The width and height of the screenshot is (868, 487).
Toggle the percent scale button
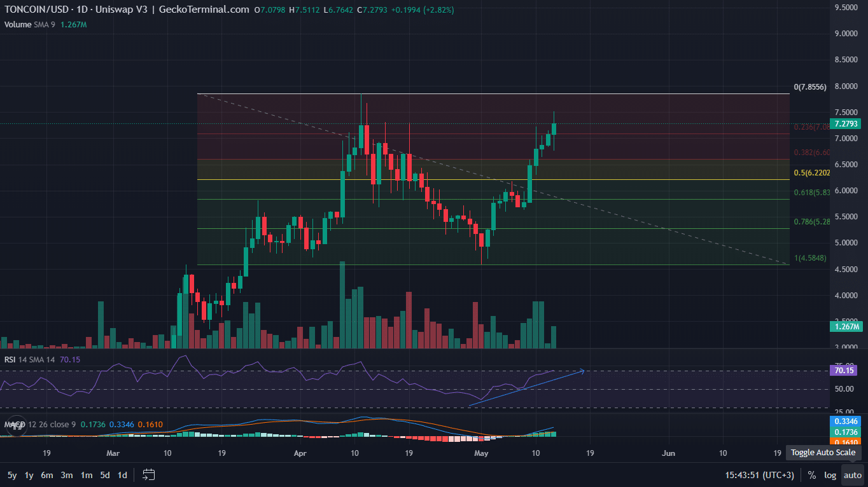coord(812,475)
